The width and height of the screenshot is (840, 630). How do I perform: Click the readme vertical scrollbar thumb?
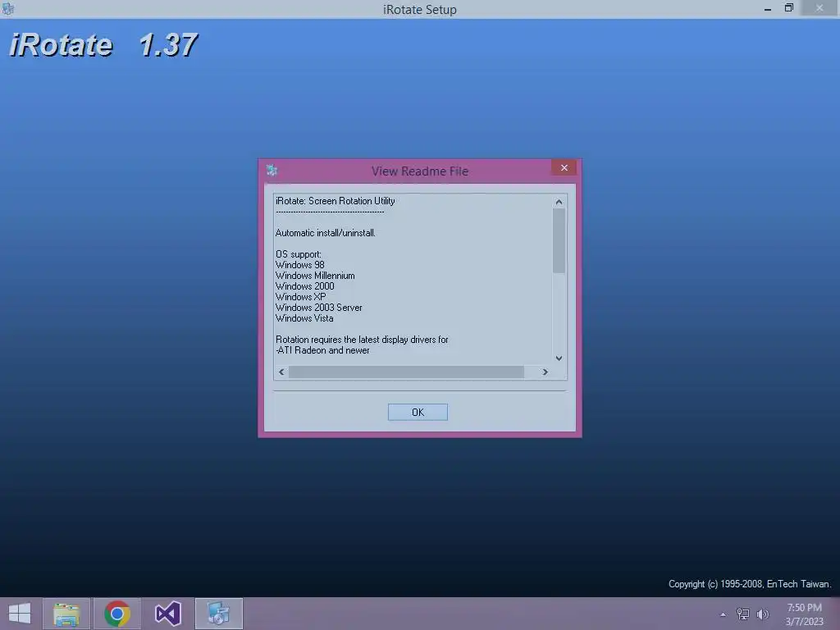[559, 241]
